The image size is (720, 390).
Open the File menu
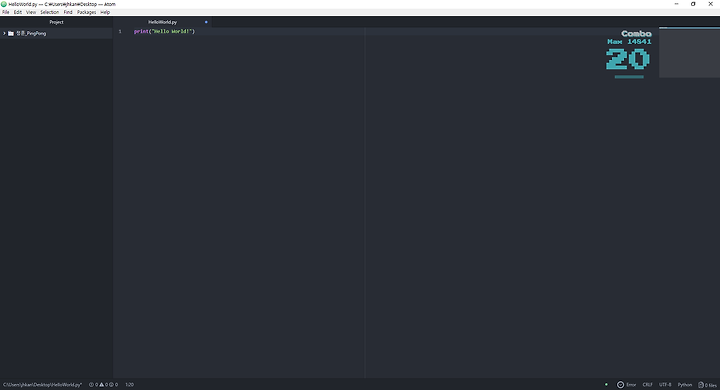pos(6,12)
